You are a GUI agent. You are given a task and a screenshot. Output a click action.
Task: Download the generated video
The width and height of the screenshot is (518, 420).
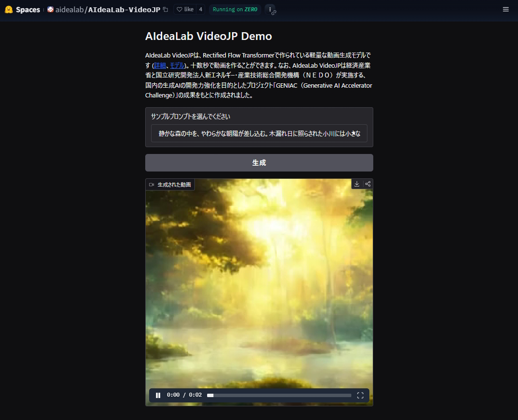pyautogui.click(x=356, y=184)
